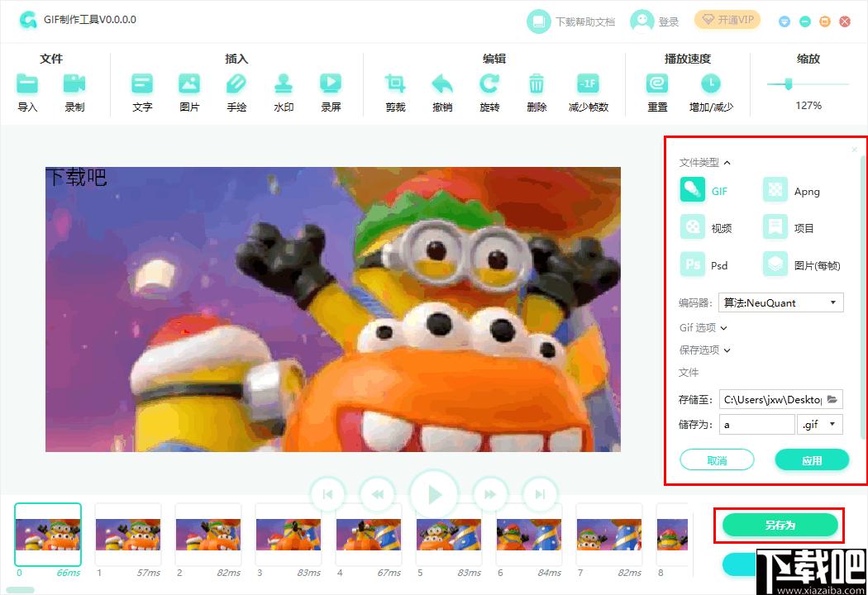Open the 录屏 screen recording tool

pos(331,84)
